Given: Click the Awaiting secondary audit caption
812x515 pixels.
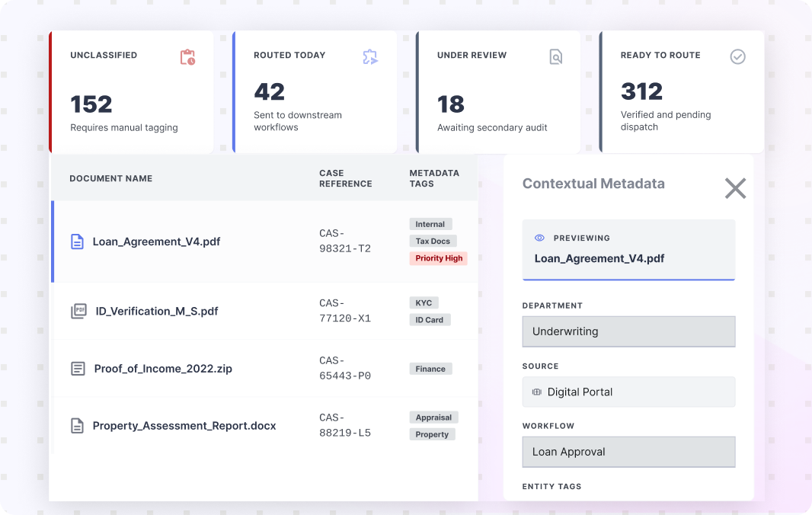Looking at the screenshot, I should [492, 127].
